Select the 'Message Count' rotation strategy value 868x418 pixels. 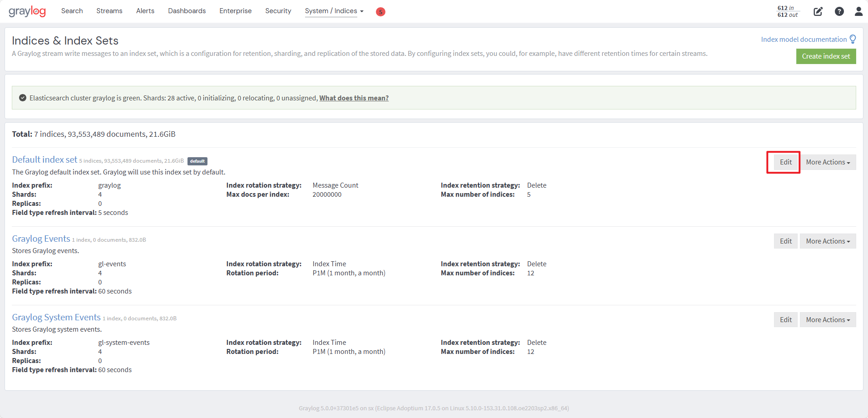pyautogui.click(x=335, y=185)
